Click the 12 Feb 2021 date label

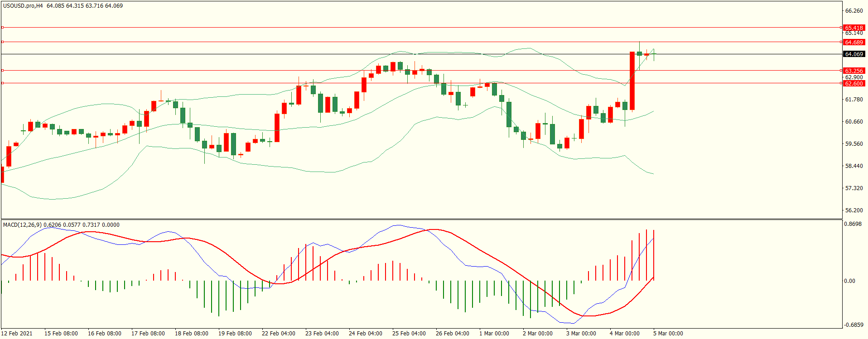[x=17, y=334]
